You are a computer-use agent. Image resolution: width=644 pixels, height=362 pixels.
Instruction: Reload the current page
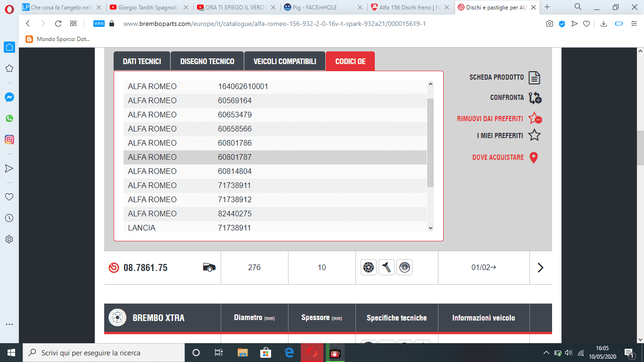point(58,24)
